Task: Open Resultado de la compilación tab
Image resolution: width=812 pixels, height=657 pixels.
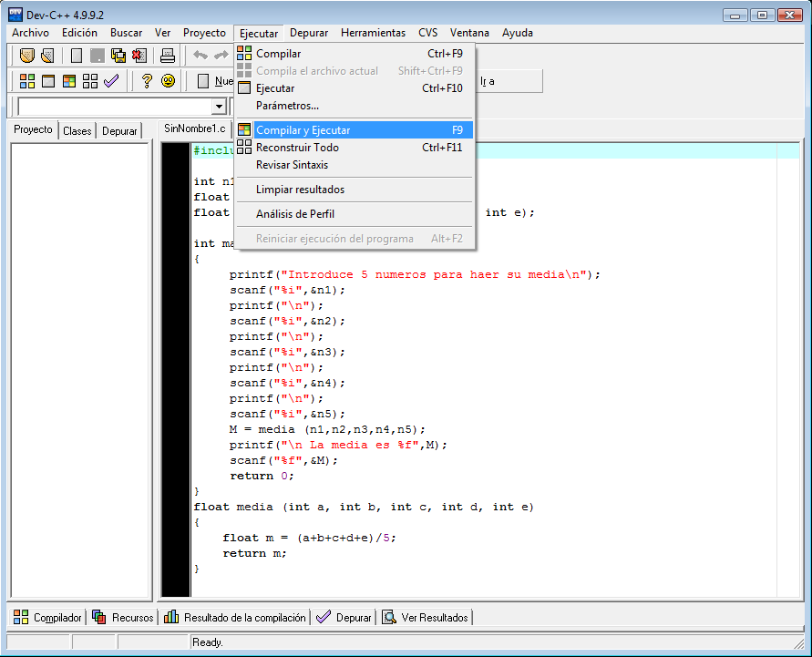Action: [x=234, y=617]
